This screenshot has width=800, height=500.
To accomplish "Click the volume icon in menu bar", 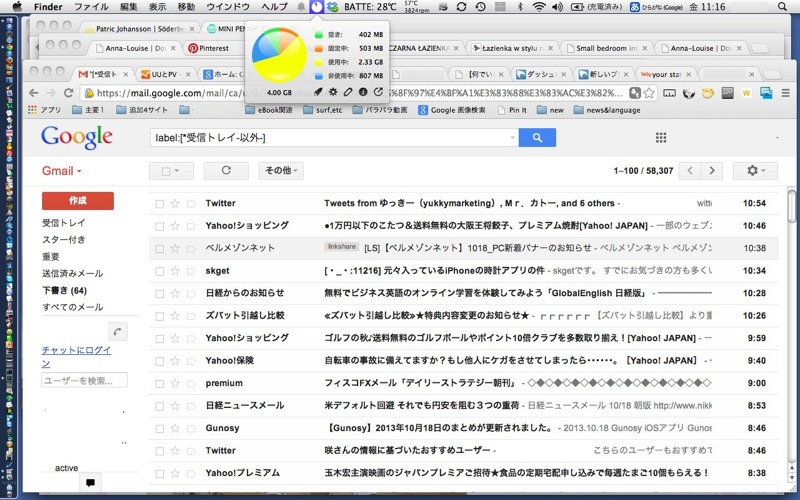I will (557, 7).
